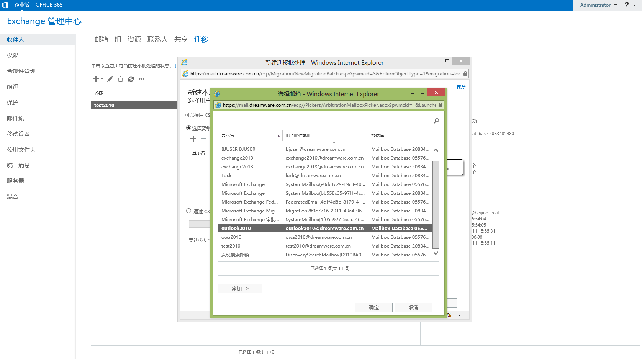Click the 数据库 column header
The width and height of the screenshot is (642, 364).
click(400, 135)
